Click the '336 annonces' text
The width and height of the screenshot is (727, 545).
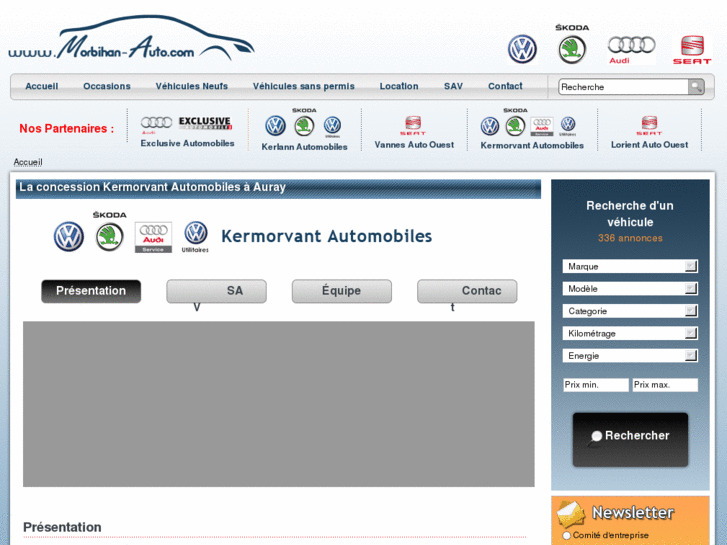click(x=630, y=238)
